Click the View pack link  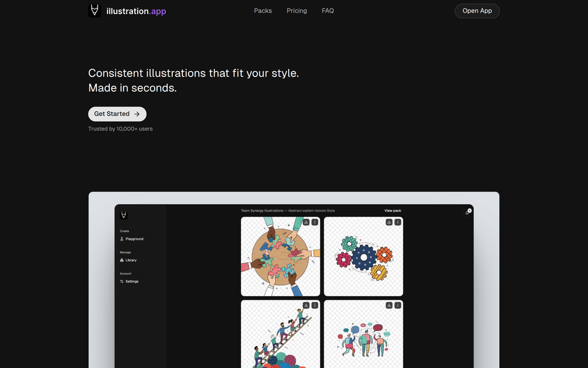[x=393, y=211]
